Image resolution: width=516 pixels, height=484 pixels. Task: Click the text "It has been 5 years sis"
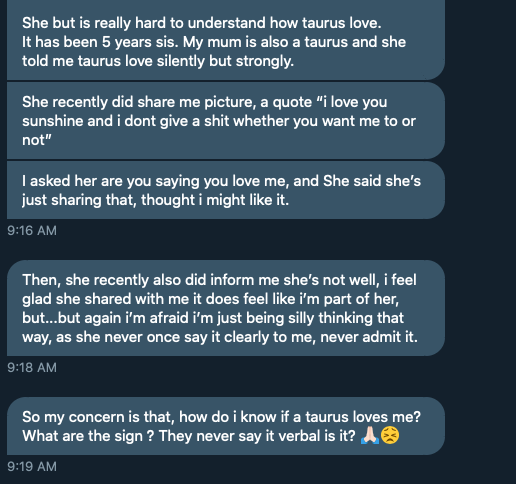[x=100, y=42]
